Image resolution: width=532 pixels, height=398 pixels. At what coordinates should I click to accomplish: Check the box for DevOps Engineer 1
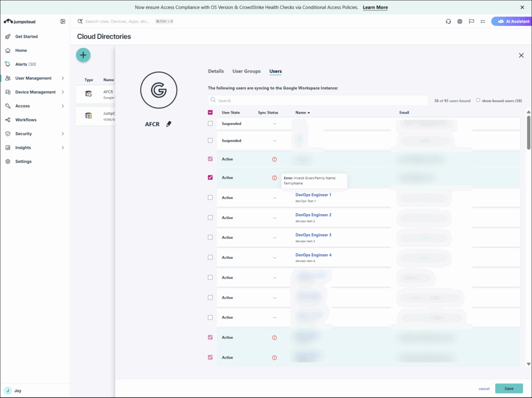(210, 198)
